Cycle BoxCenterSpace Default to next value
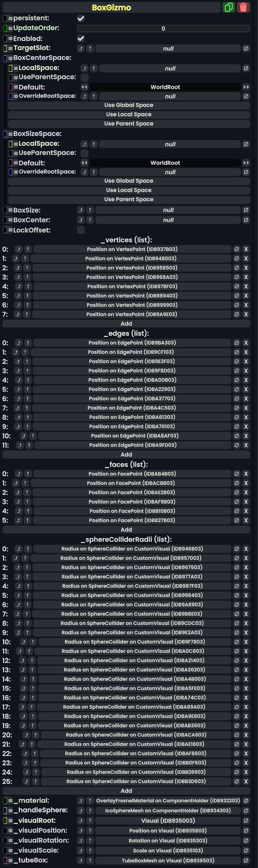Screen dimensions: 258x868 pos(246,87)
